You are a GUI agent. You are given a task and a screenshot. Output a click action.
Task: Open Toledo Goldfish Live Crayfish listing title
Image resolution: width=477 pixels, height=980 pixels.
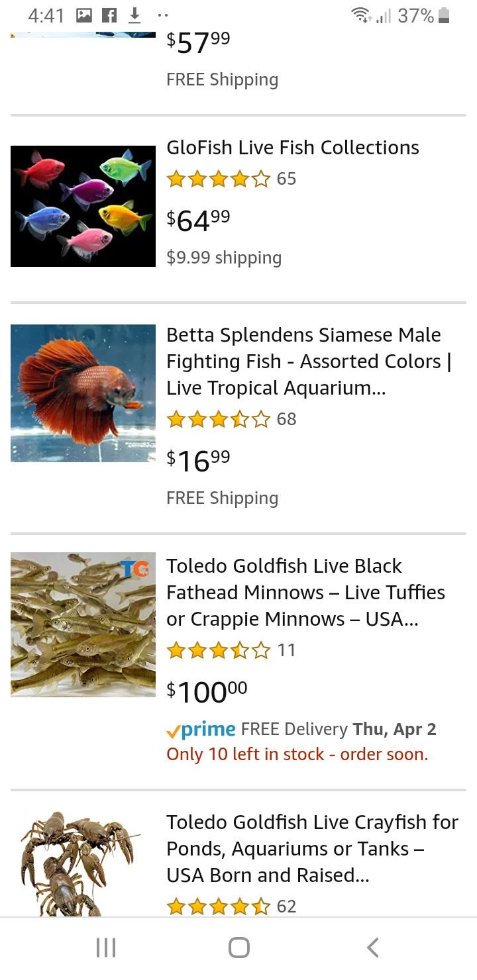[312, 849]
